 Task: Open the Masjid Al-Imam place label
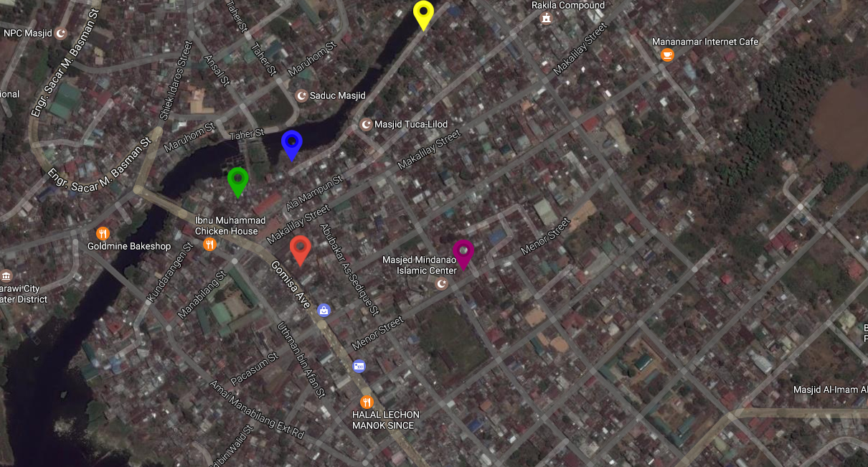[830, 390]
